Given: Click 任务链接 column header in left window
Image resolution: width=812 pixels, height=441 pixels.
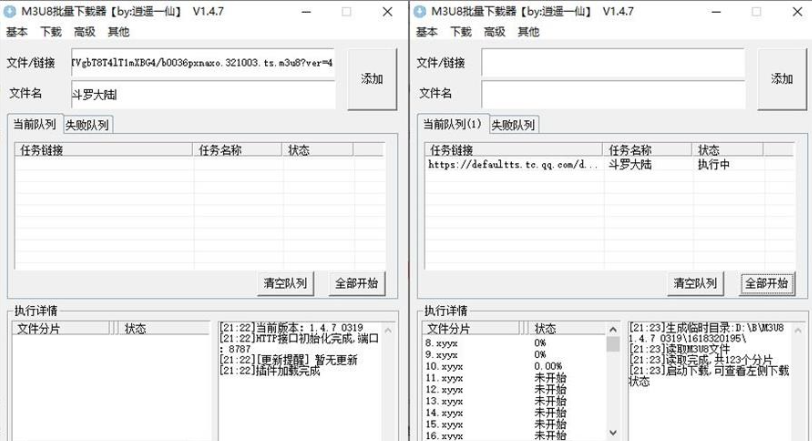Looking at the screenshot, I should click(104, 150).
